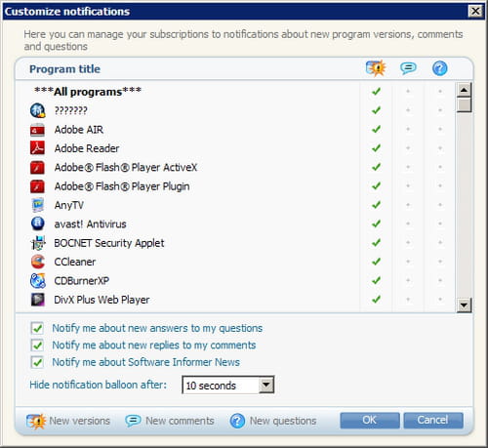Screen dimensions: 488x448
Task: Toggle new versions checkmark for CCleaner
Action: (x=376, y=262)
